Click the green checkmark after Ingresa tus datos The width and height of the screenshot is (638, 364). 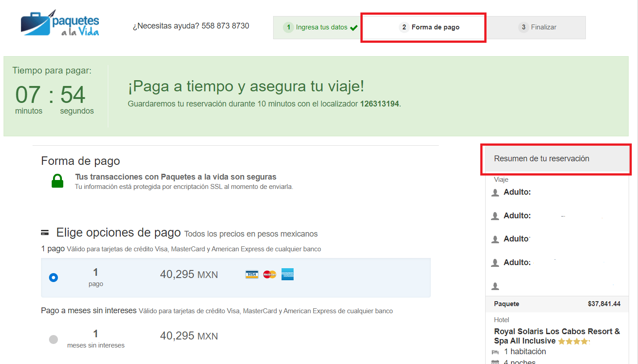pyautogui.click(x=354, y=28)
